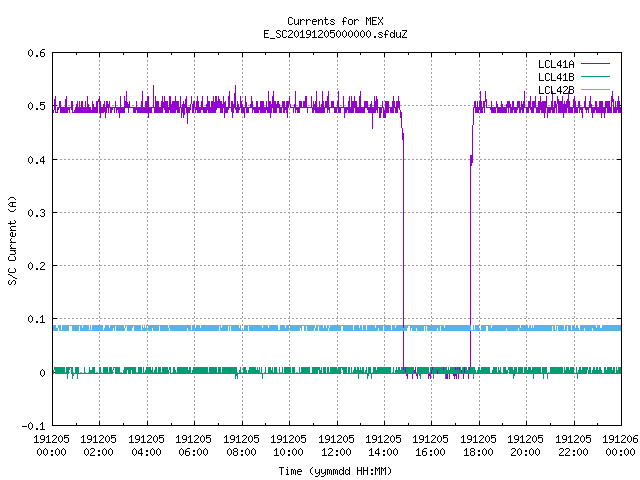Click the x-axis label 'Time (yymmdd HH:MM)'
This screenshot has height=480, width=640.
tap(335, 471)
